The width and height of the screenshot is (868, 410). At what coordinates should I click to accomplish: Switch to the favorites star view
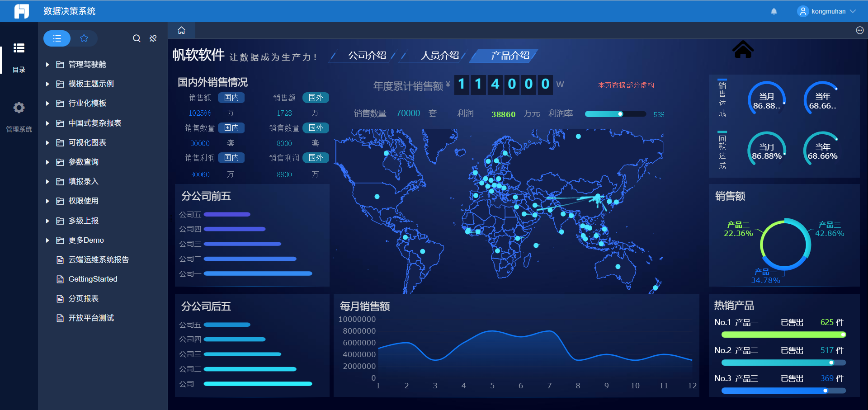(x=84, y=38)
